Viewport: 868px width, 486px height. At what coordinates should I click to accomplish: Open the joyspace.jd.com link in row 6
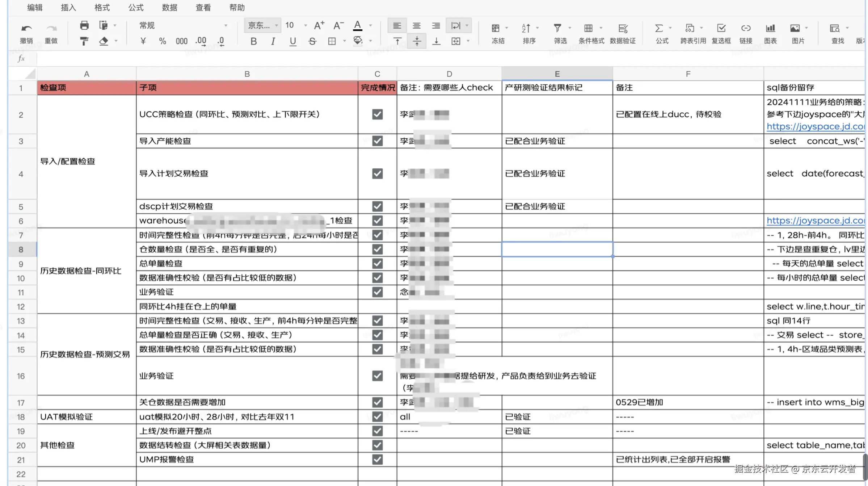814,221
